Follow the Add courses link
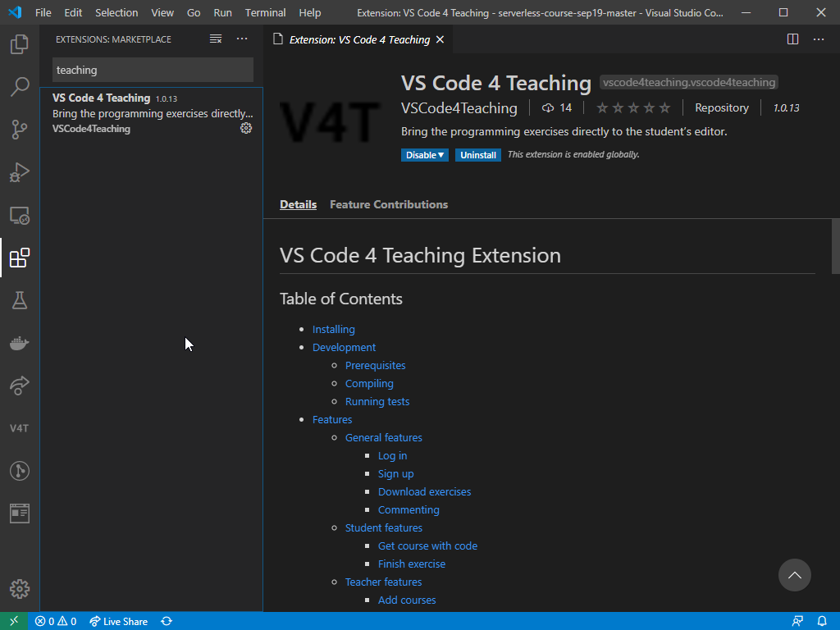Viewport: 840px width, 630px height. [407, 600]
